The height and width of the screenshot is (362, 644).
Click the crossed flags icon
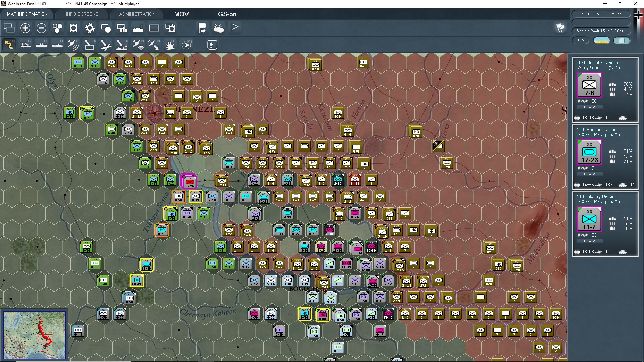pos(560,28)
